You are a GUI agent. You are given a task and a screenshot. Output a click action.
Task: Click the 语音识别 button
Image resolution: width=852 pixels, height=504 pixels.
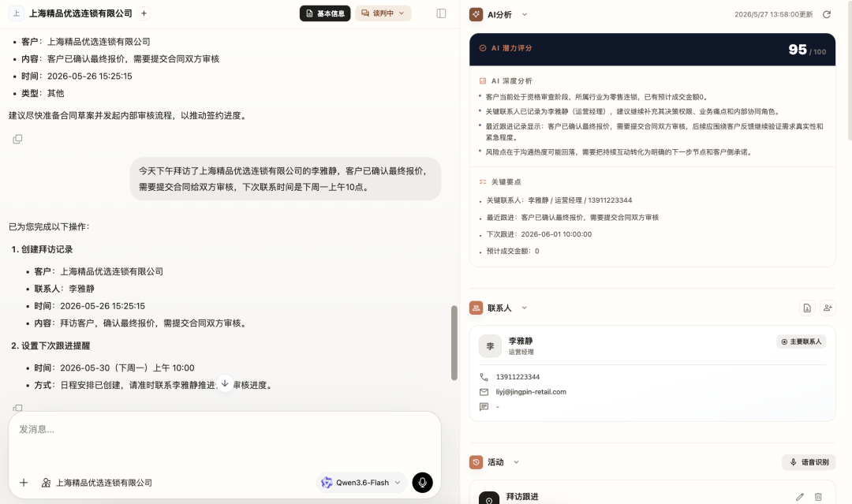point(809,462)
